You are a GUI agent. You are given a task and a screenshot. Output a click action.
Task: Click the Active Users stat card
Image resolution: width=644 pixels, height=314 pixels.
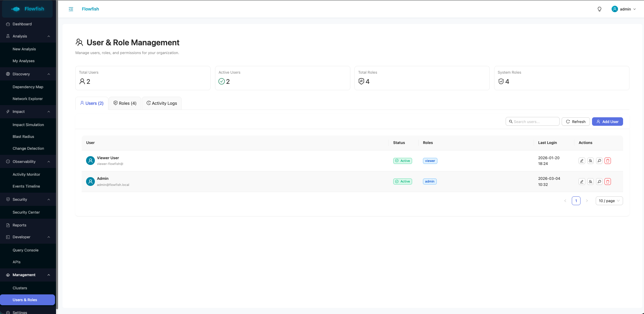pyautogui.click(x=283, y=78)
